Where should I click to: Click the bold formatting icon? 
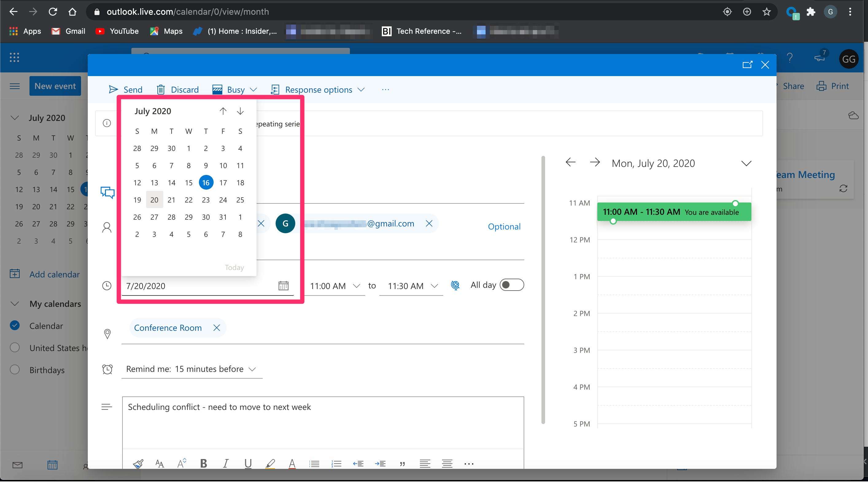[x=204, y=463]
